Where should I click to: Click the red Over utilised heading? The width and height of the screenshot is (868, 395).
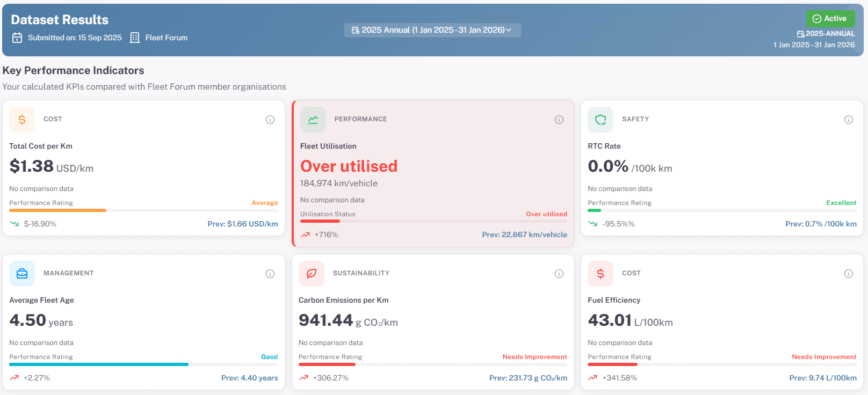(349, 166)
